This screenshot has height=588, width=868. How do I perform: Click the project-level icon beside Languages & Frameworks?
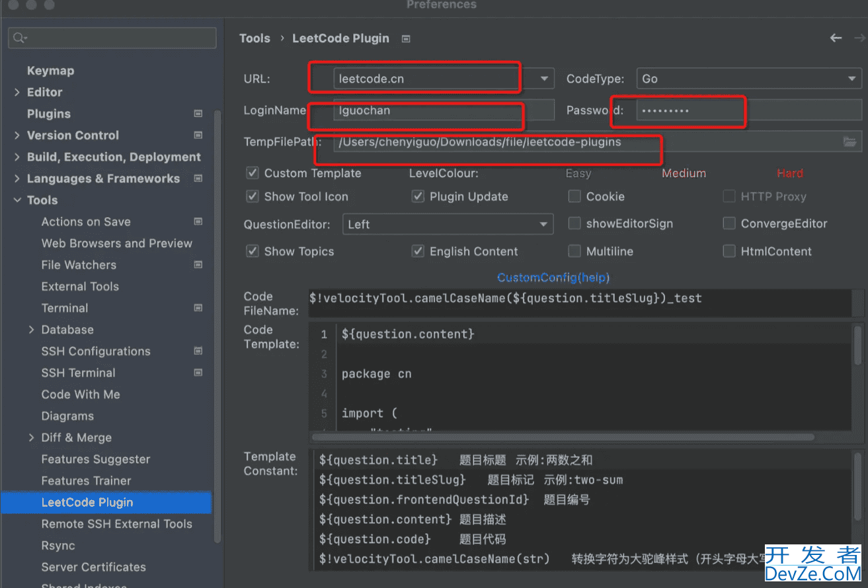[198, 178]
